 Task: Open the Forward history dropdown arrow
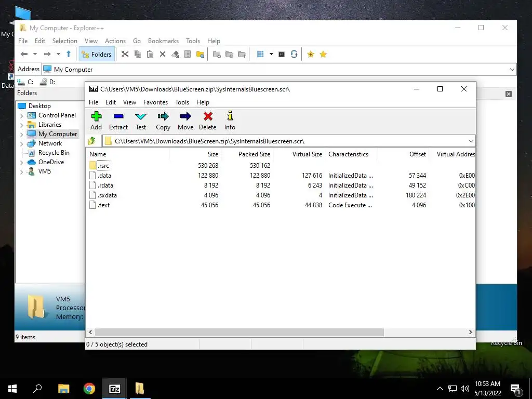coord(58,54)
